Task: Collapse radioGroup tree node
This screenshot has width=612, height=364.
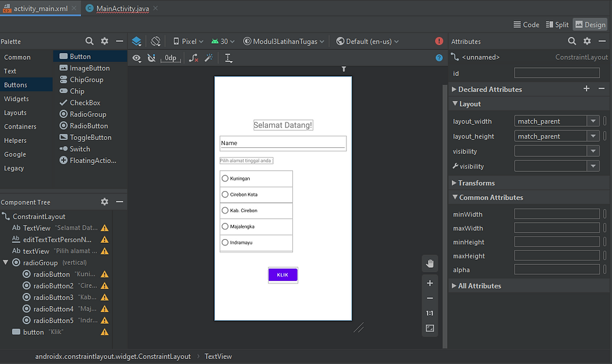Action: [6, 262]
